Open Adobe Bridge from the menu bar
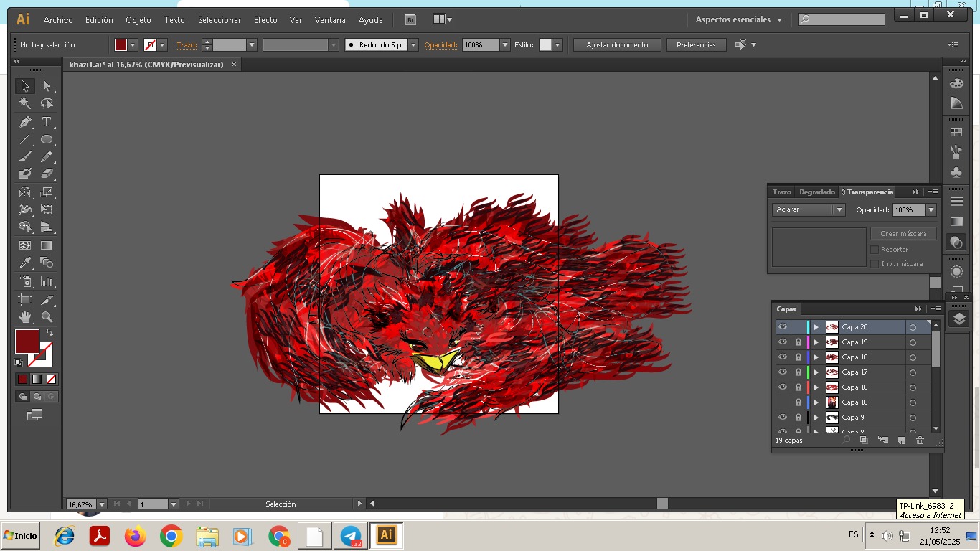The height and width of the screenshot is (551, 980). tap(410, 20)
